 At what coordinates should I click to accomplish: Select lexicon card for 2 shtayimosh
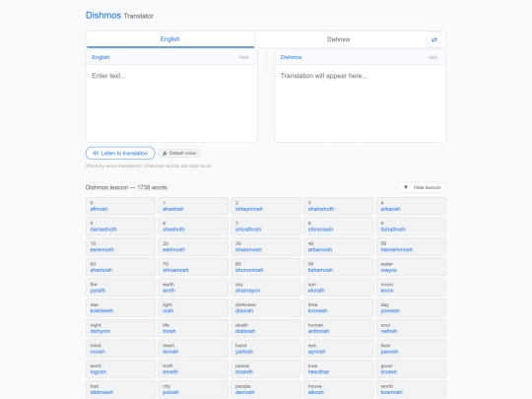point(266,206)
